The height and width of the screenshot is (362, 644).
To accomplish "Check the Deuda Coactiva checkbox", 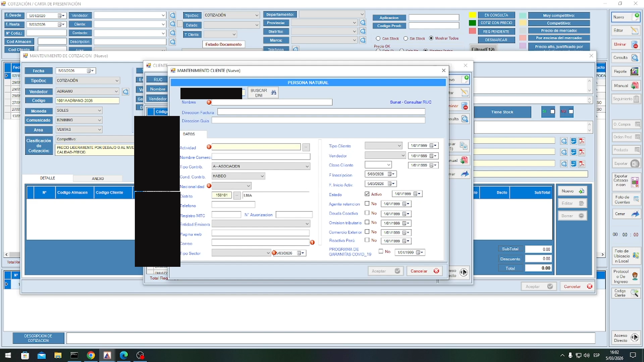I will click(x=367, y=213).
